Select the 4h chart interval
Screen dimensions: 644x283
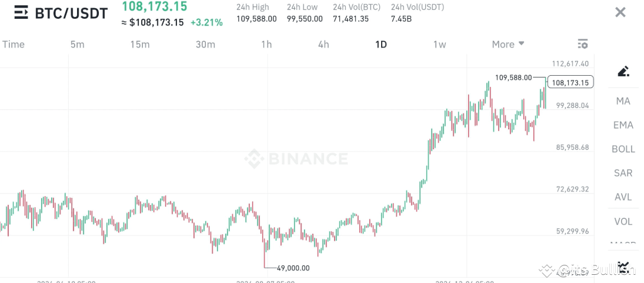coord(323,44)
